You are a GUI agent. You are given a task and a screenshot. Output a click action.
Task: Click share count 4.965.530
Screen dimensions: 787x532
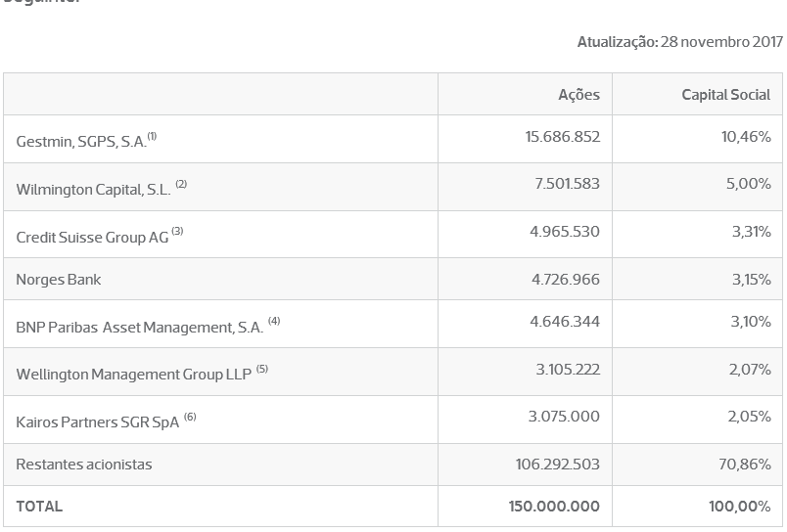pyautogui.click(x=565, y=231)
